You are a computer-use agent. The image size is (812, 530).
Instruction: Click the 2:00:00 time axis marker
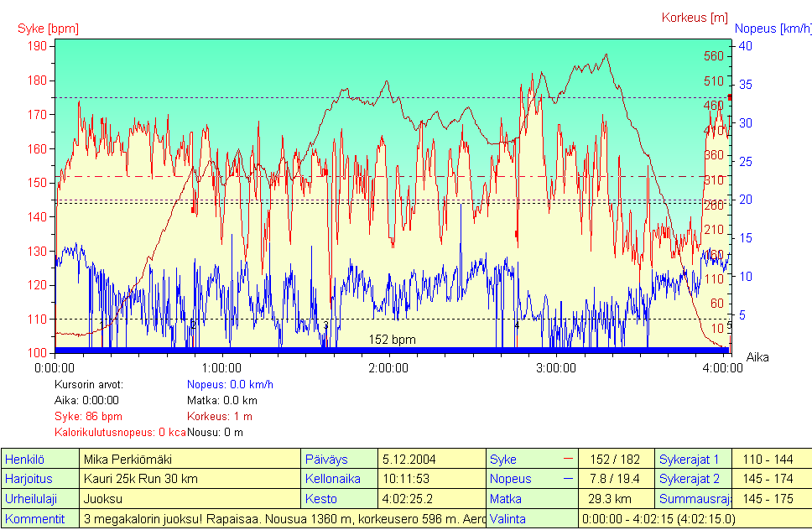coord(388,367)
